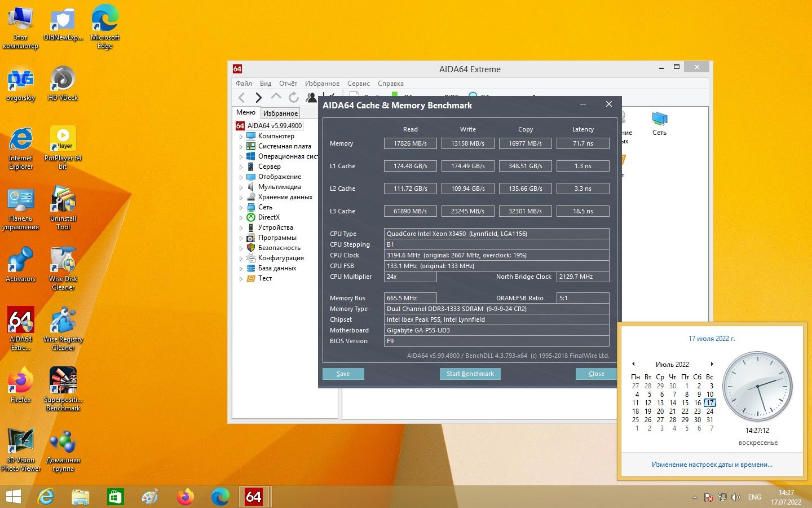Open Wise Disk Cleaner desktop shortcut
The image size is (812, 508).
point(63,268)
